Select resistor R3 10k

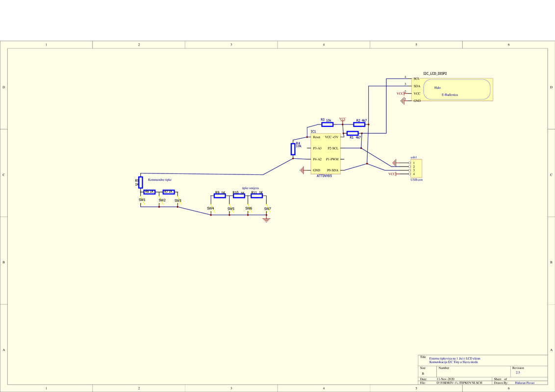click(x=327, y=124)
